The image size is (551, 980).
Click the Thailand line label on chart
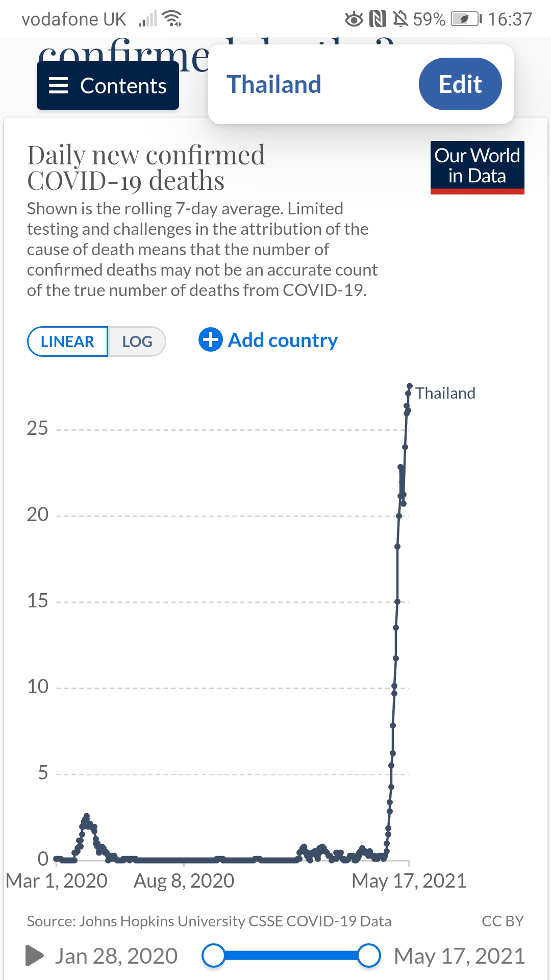click(445, 393)
